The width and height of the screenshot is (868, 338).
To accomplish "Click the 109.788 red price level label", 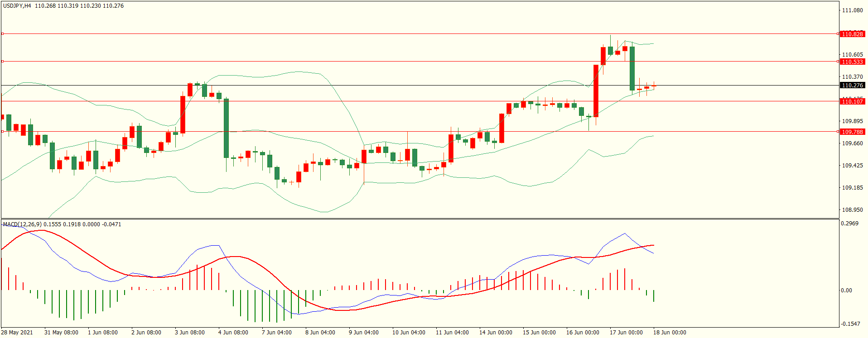I will [x=852, y=132].
